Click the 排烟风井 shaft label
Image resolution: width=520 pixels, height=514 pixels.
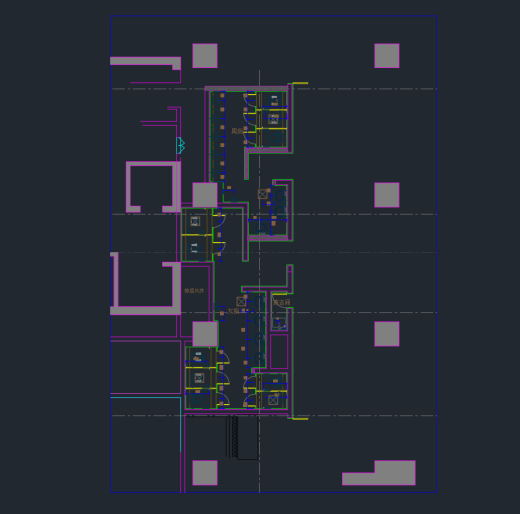[x=194, y=291]
